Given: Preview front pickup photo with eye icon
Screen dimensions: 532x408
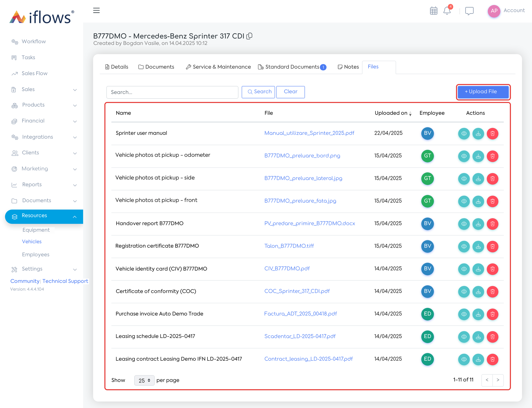Looking at the screenshot, I should click(464, 201).
